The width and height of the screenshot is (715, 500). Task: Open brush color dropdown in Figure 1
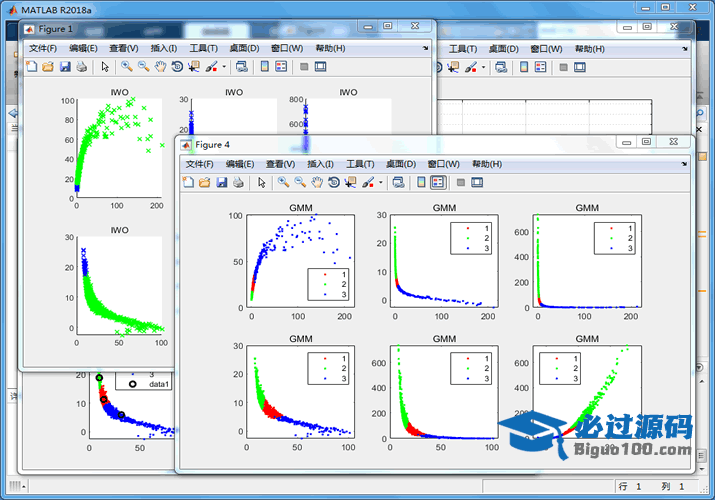pyautogui.click(x=224, y=67)
